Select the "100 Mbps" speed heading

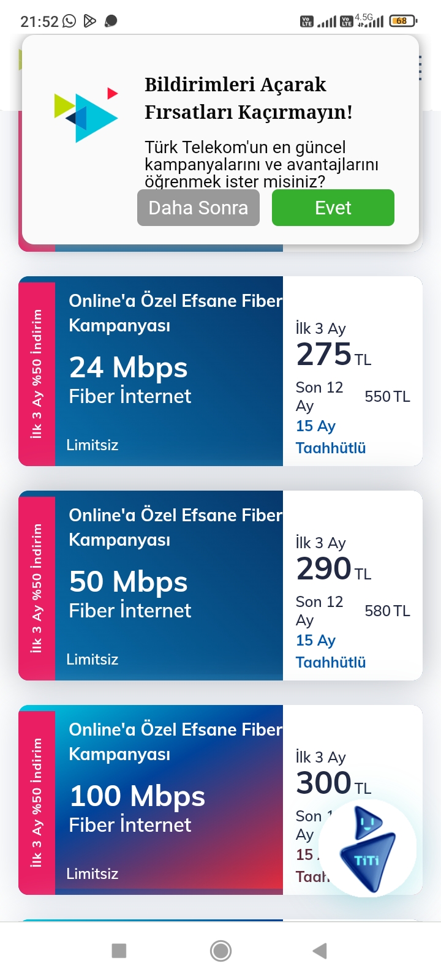click(x=137, y=796)
